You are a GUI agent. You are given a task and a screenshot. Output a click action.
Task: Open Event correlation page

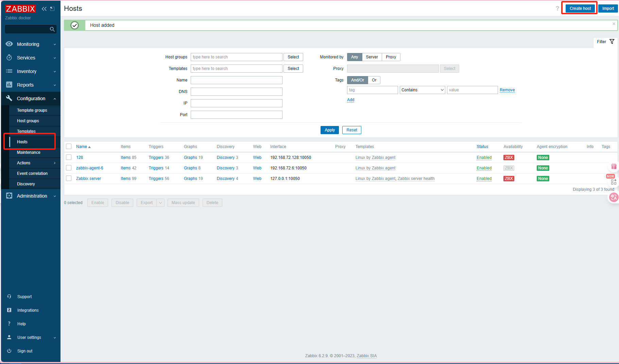[32, 174]
